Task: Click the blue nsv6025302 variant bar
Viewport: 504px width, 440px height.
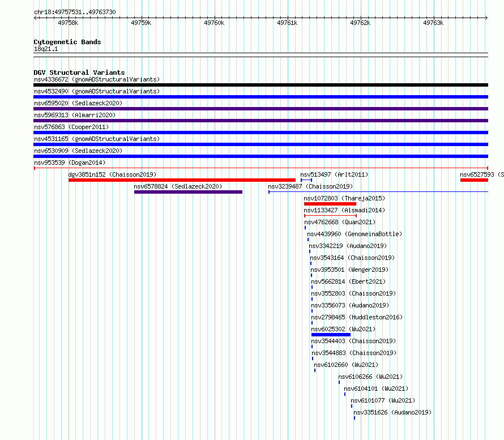Action: pyautogui.click(x=331, y=335)
